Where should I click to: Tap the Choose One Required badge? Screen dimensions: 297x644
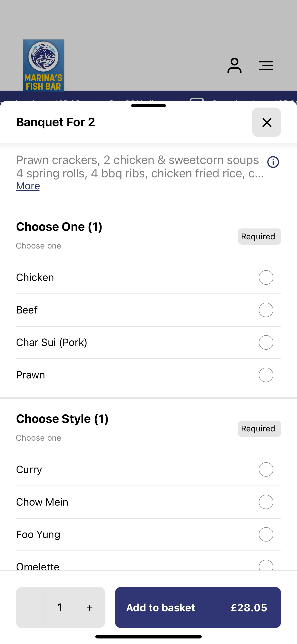click(x=259, y=237)
